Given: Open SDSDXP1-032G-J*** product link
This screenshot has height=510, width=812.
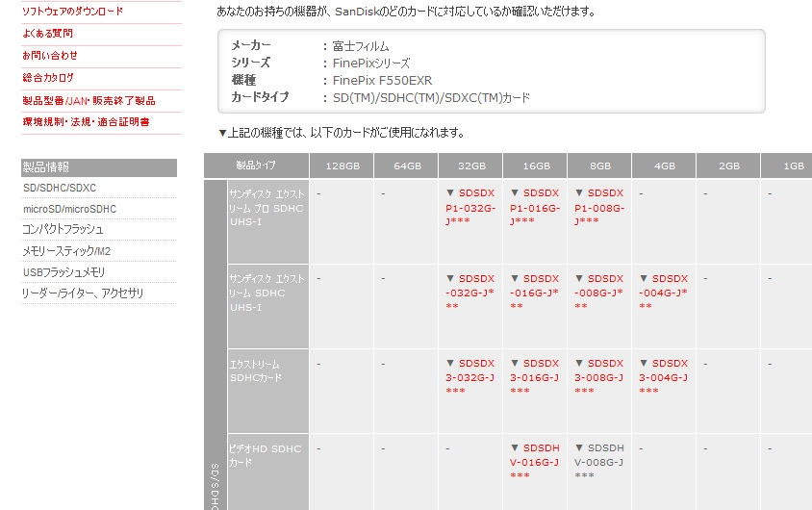Looking at the screenshot, I should coord(470,207).
